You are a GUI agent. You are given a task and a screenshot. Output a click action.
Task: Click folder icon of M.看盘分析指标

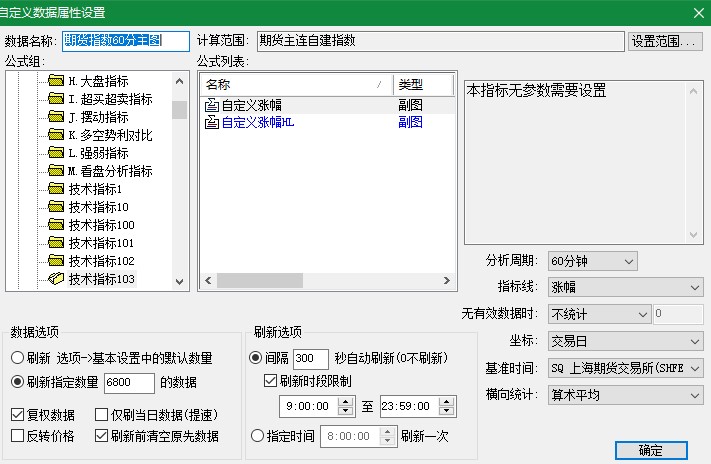point(56,171)
